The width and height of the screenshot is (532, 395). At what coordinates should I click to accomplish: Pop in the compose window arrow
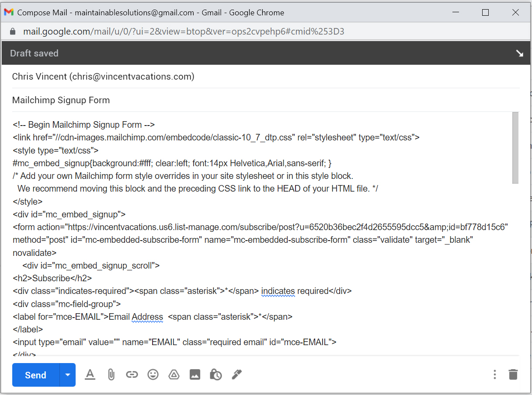click(519, 53)
